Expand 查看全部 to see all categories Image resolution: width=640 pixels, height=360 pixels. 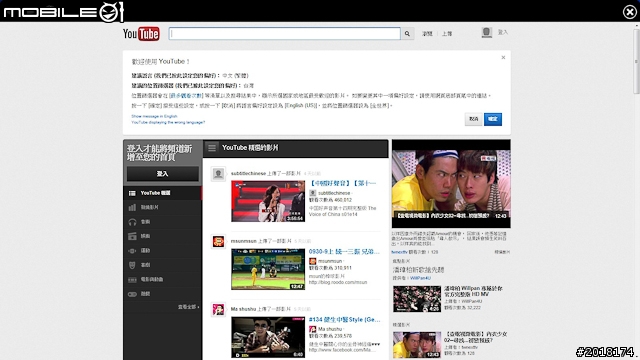(x=188, y=307)
